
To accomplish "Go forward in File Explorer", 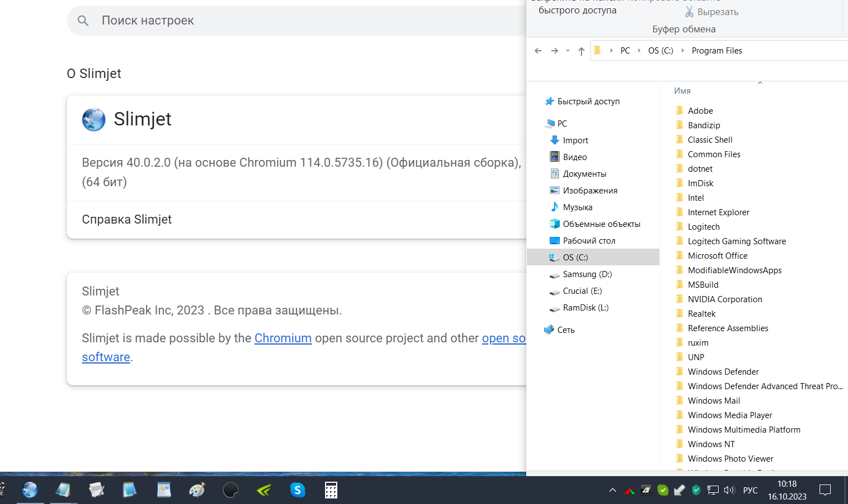I will coord(555,51).
